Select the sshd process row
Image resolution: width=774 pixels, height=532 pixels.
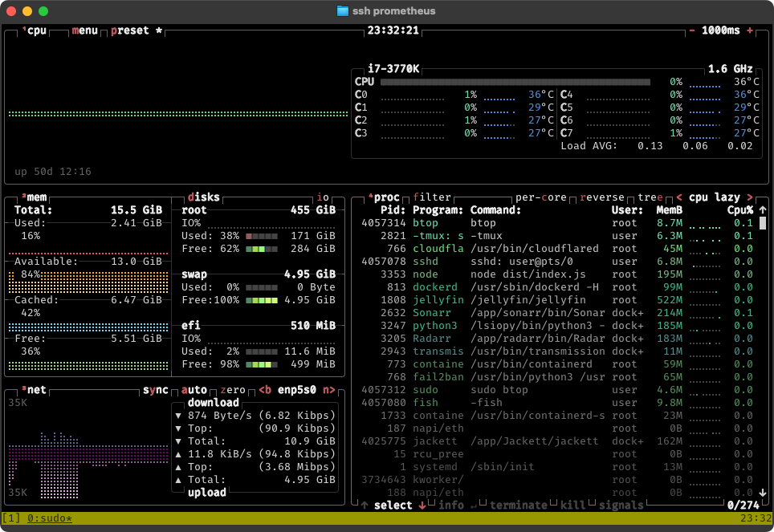(x=556, y=262)
